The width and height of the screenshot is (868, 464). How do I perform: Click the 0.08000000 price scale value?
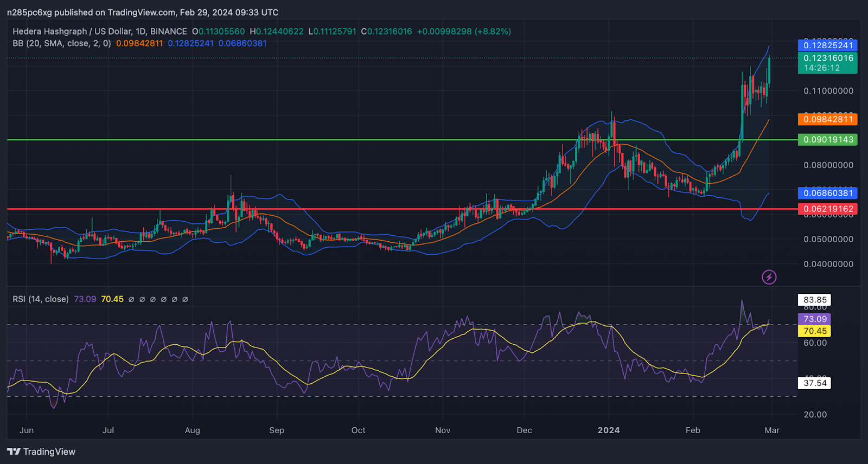coord(828,165)
